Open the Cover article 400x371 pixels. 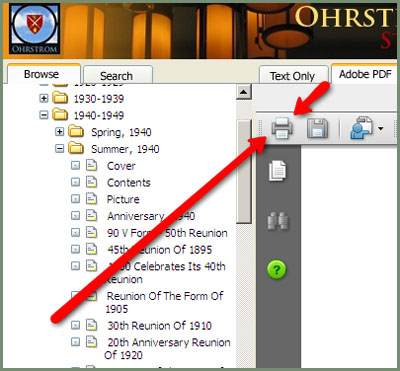pos(121,166)
